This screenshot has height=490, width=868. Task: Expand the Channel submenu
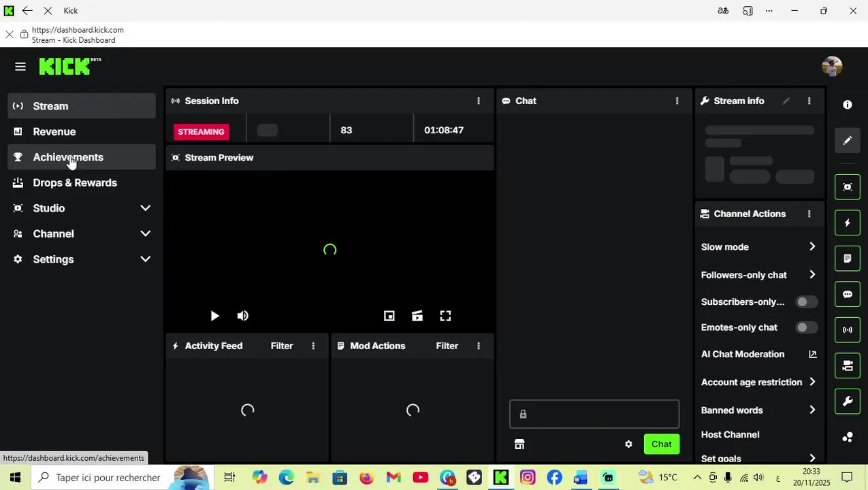click(x=82, y=233)
